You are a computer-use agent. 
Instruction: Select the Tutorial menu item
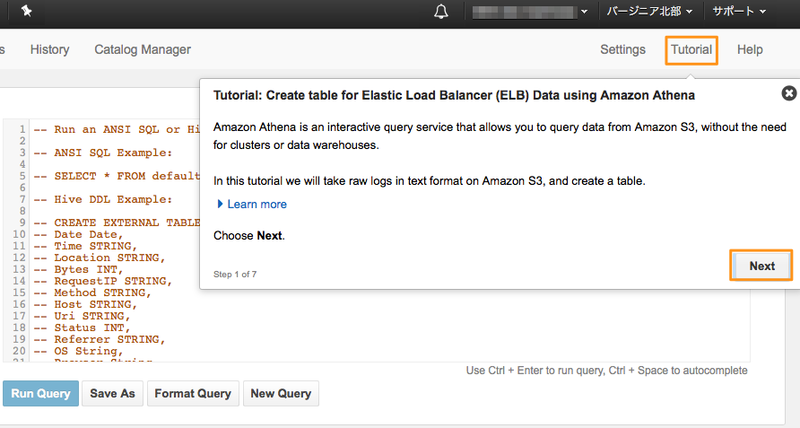click(x=691, y=49)
